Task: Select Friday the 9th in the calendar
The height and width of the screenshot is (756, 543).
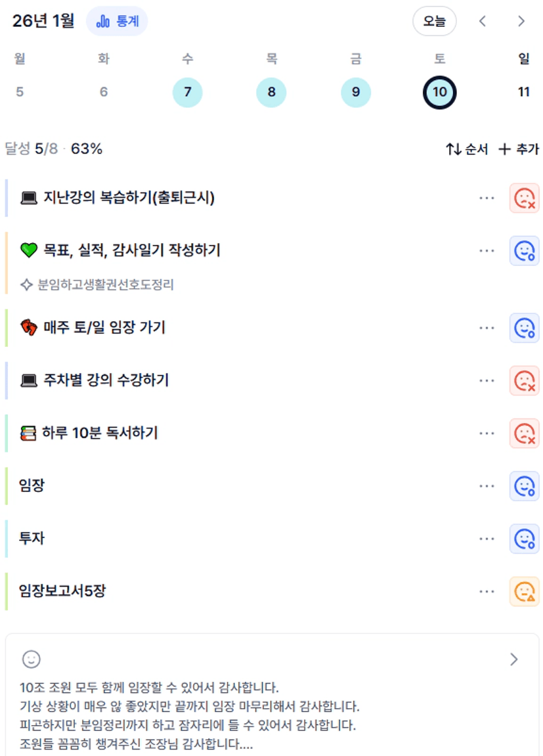Action: 356,92
